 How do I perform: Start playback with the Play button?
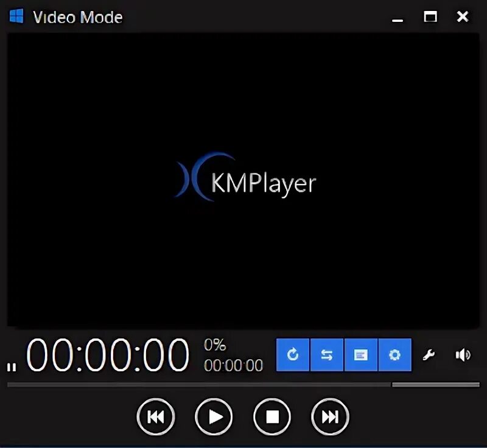click(214, 416)
